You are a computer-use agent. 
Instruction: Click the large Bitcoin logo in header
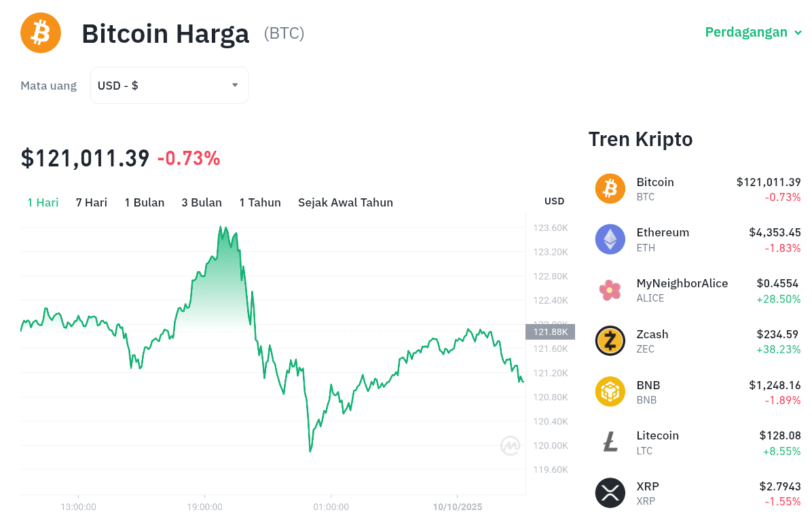(41, 33)
